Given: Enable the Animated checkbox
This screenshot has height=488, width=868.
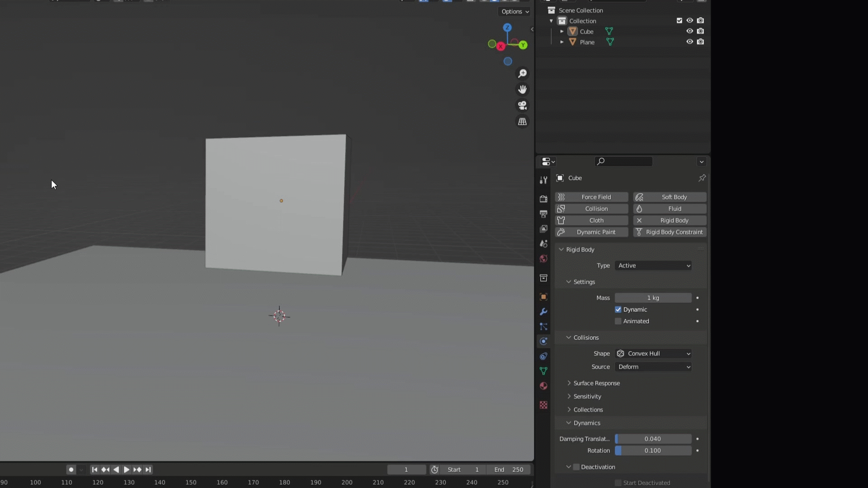Looking at the screenshot, I should (618, 321).
